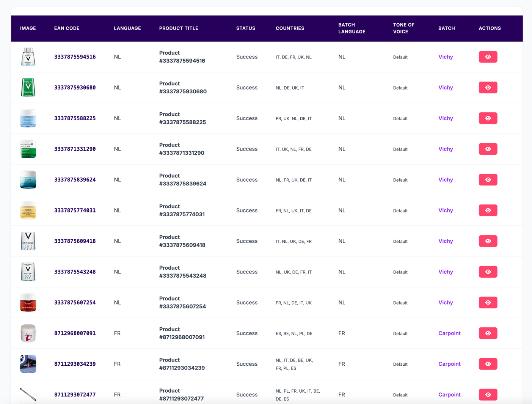Screen dimensions: 532x404
Task: Click the Product #3337875543248 title text
Action: point(183,272)
